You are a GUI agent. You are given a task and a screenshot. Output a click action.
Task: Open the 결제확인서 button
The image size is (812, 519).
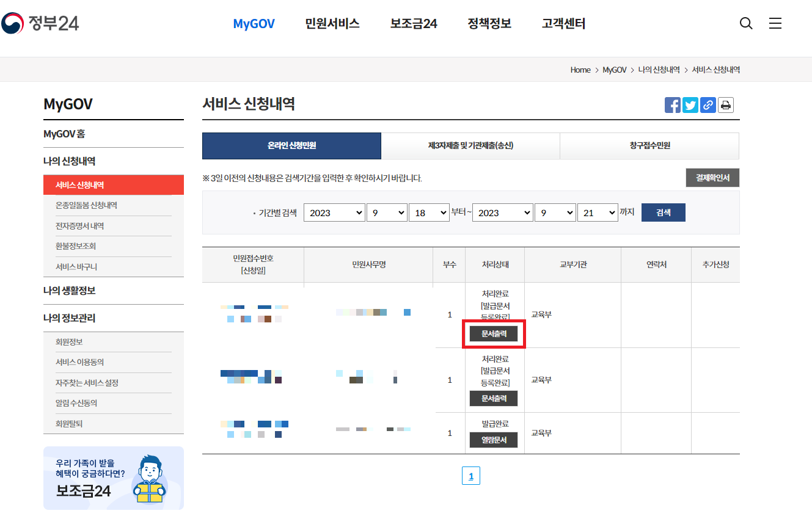(x=712, y=177)
